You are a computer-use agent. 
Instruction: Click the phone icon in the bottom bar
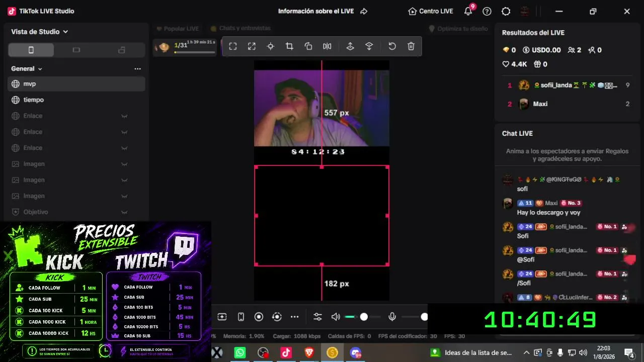(241, 317)
